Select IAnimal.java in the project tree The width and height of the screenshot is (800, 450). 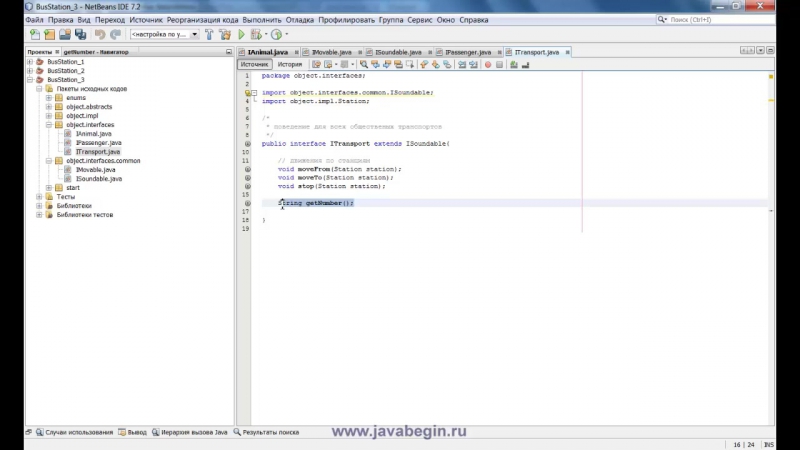(x=93, y=133)
